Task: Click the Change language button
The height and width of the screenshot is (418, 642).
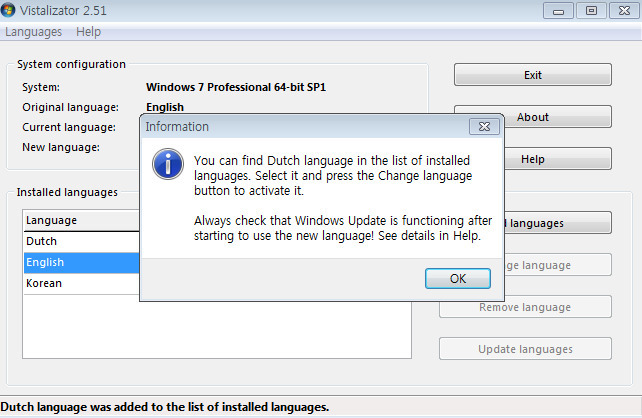Action: pos(558,265)
